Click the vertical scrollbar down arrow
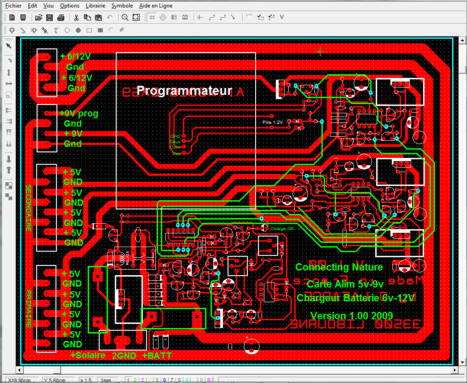The height and width of the screenshot is (383, 467). tap(463, 362)
